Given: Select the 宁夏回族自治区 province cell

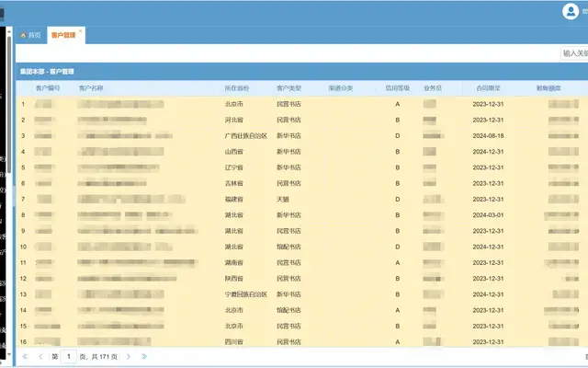Looking at the screenshot, I should [x=246, y=294].
